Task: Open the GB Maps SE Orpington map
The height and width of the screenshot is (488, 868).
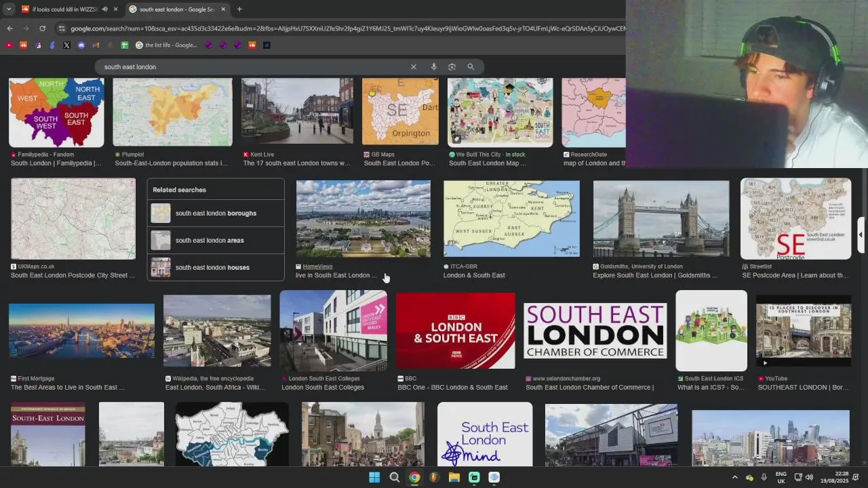Action: pyautogui.click(x=400, y=112)
